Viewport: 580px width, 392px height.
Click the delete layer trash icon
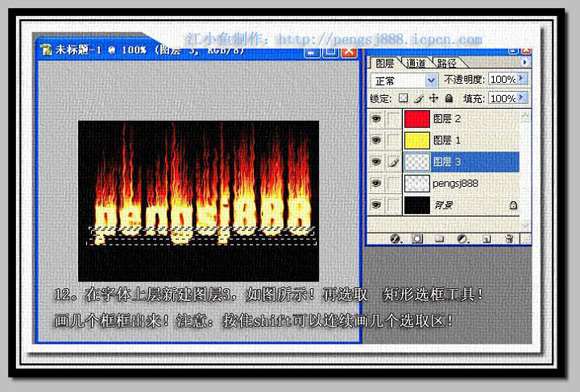(x=509, y=239)
